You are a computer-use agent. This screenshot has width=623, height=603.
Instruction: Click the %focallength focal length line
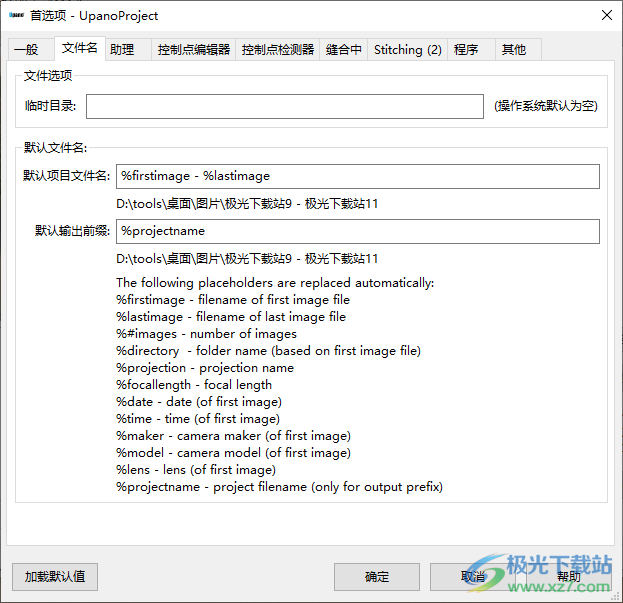194,385
